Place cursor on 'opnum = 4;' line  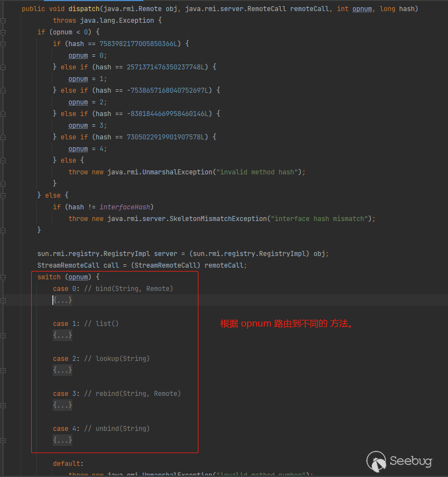point(87,149)
